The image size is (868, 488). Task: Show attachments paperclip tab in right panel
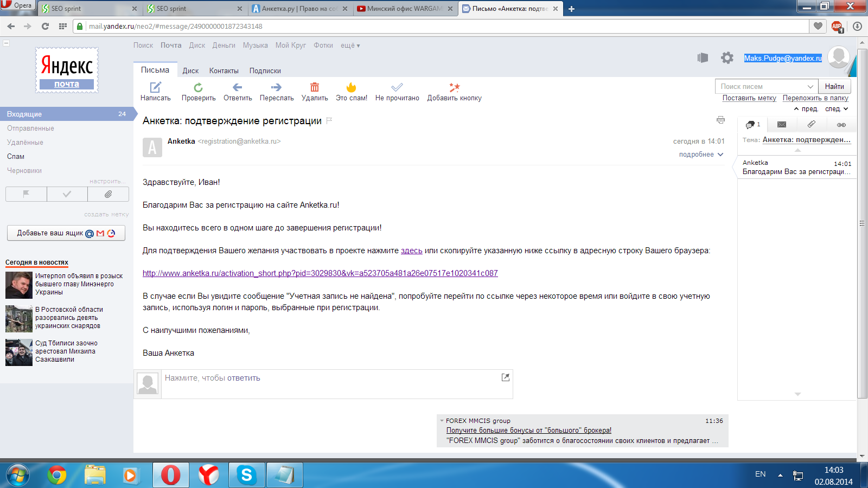pyautogui.click(x=812, y=124)
